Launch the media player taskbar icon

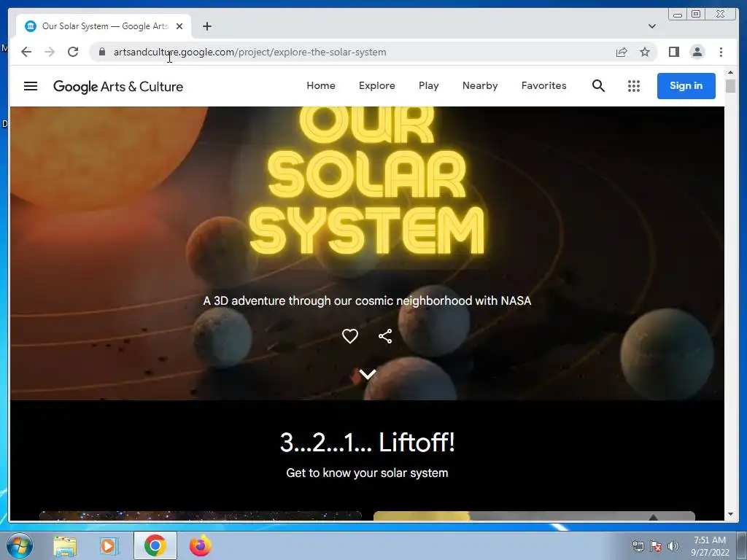click(x=109, y=545)
